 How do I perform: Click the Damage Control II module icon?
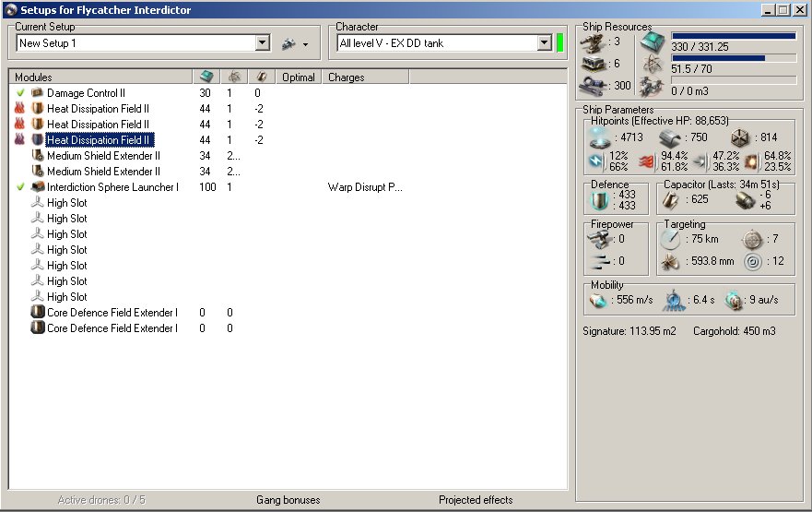click(37, 93)
